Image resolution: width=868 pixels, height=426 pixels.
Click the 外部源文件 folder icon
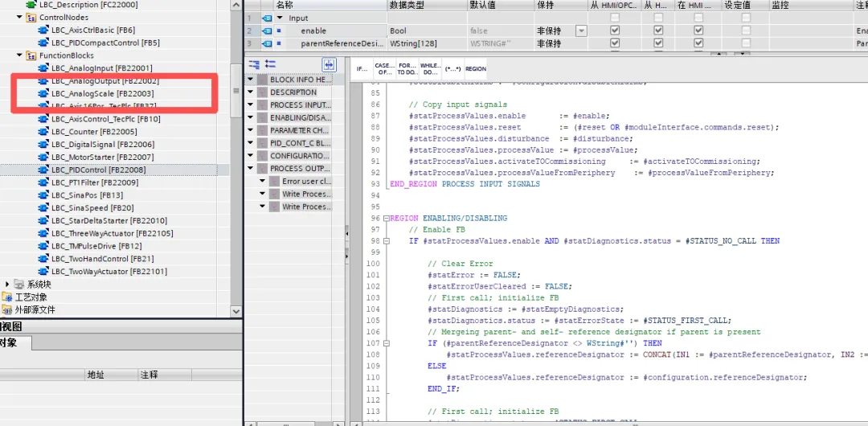coord(6,310)
